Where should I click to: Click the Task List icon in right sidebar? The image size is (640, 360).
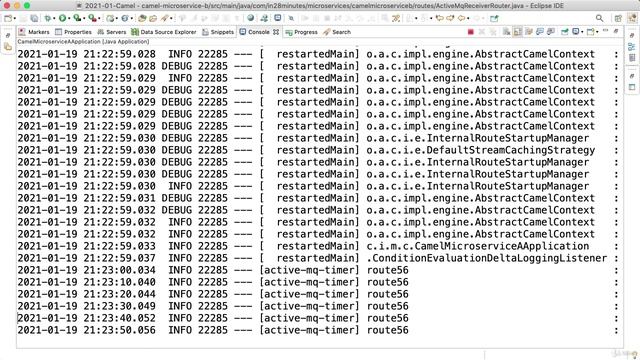pos(632,58)
